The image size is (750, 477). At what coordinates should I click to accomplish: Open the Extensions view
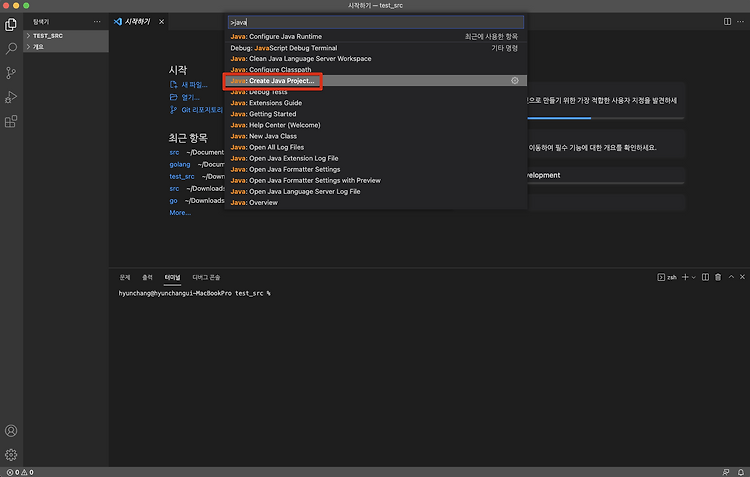point(11,122)
